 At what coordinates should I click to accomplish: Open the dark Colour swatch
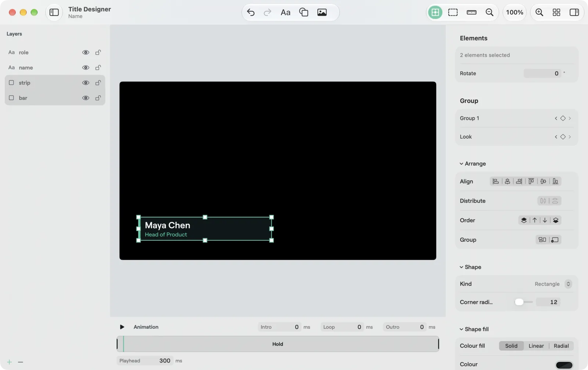tap(564, 365)
